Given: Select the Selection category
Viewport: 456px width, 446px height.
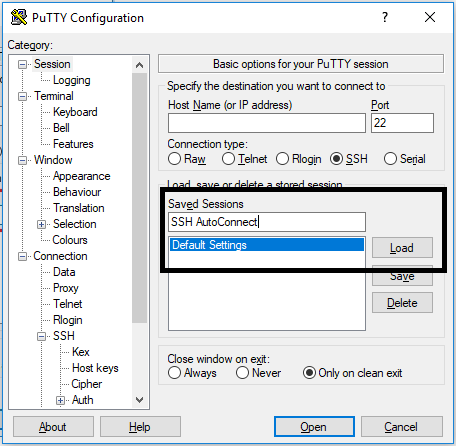Looking at the screenshot, I should pos(75,224).
